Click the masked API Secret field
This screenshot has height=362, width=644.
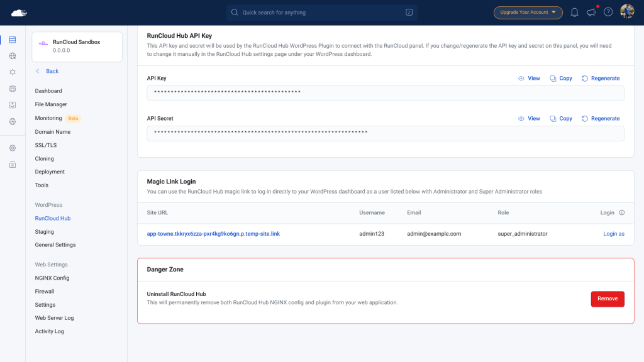[386, 133]
